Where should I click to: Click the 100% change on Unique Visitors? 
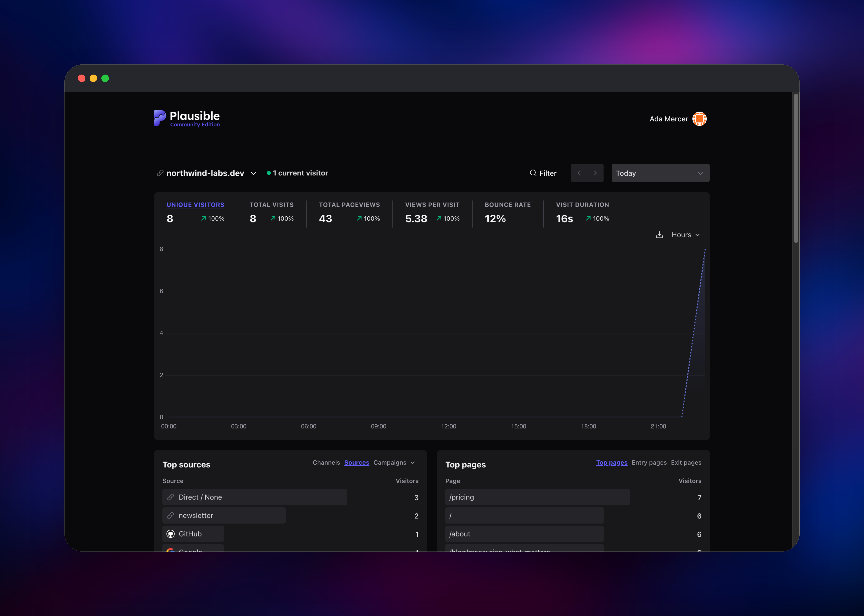[213, 218]
